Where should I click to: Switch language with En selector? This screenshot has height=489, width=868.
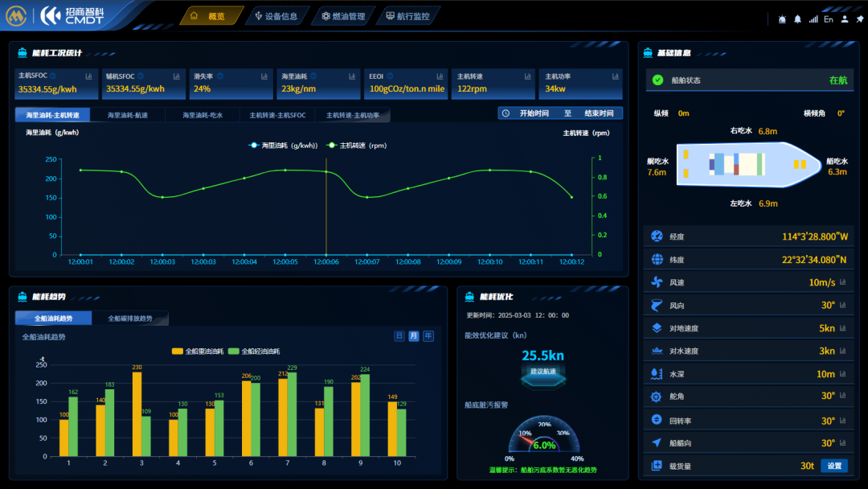tap(829, 18)
